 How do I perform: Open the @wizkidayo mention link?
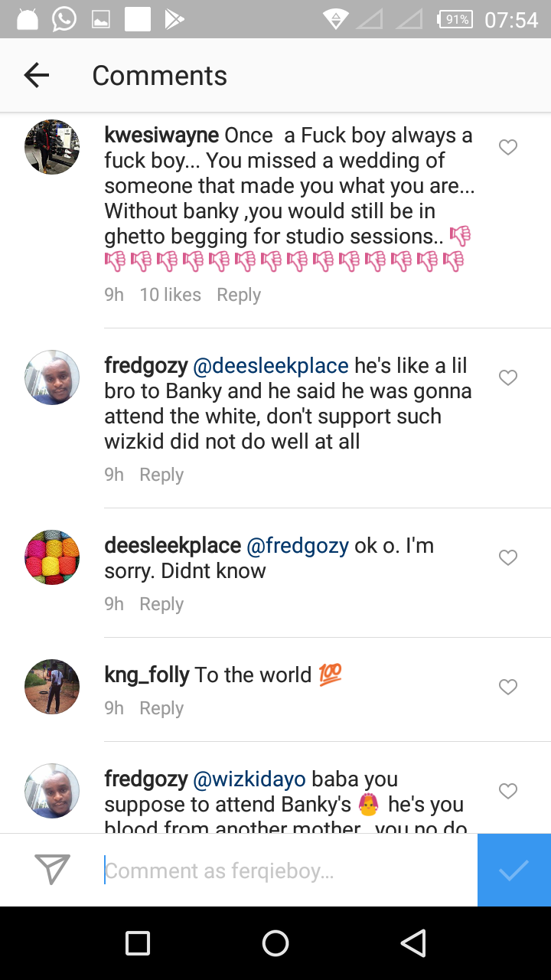pyautogui.click(x=249, y=779)
